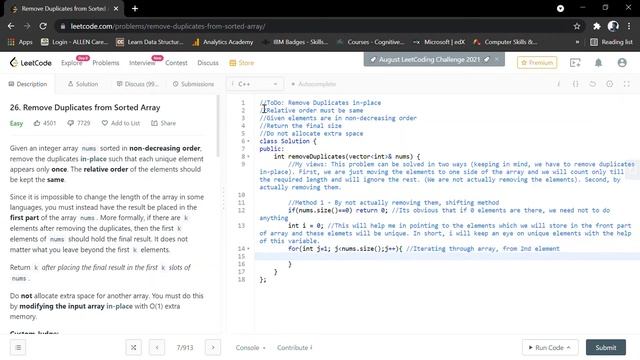Go forward in browser history

click(x=27, y=26)
